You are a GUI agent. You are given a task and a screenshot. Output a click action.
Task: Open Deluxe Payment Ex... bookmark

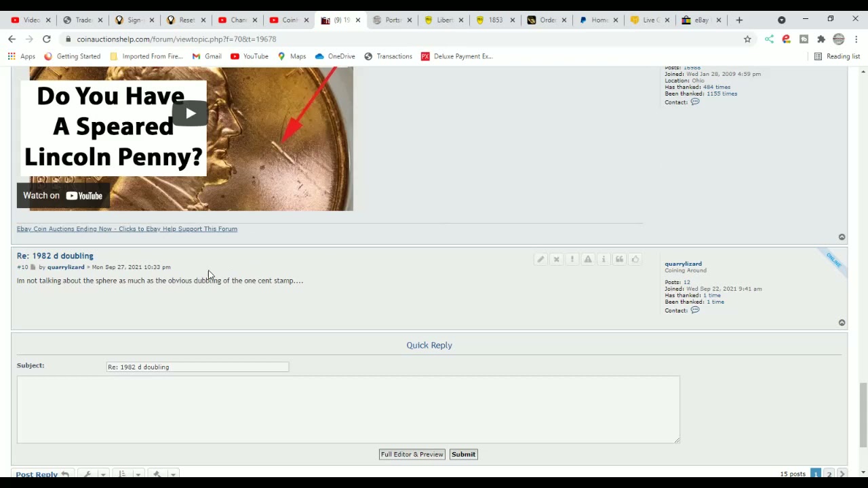456,56
